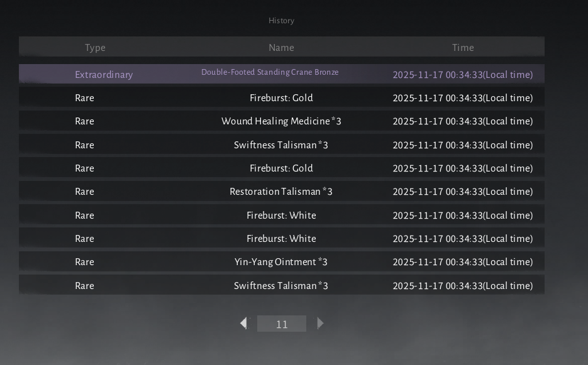588x365 pixels.
Task: Select the first Fireburst: Gold record
Action: pos(281,98)
